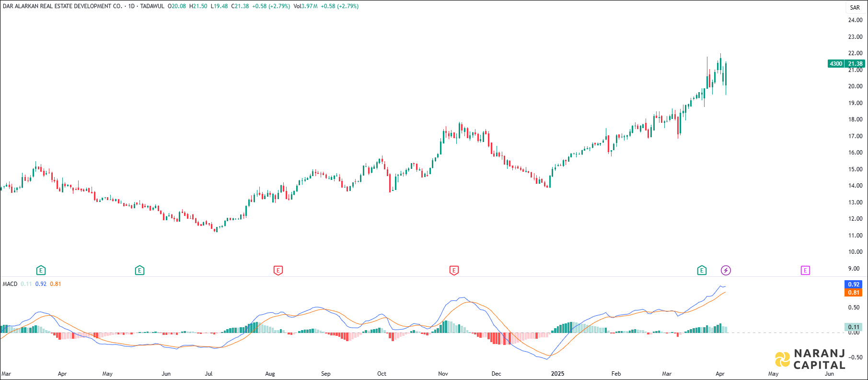The width and height of the screenshot is (868, 380).
Task: Click the 18.00 price axis label
Action: [x=855, y=119]
